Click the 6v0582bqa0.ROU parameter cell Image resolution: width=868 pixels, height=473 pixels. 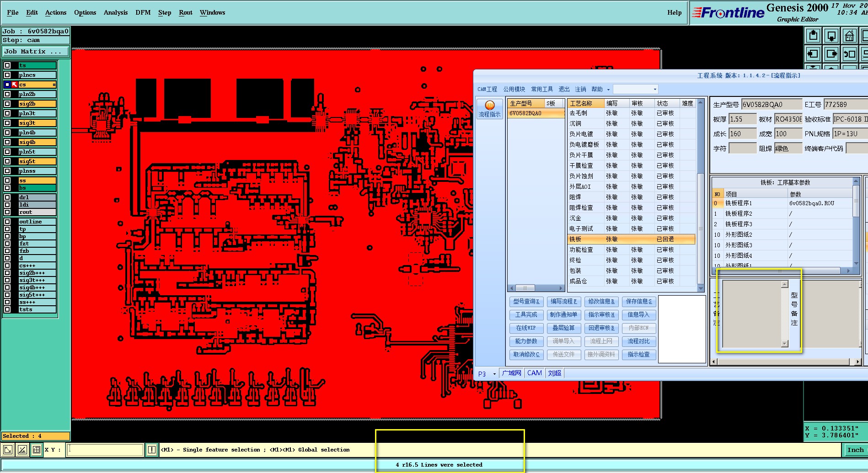tap(820, 203)
